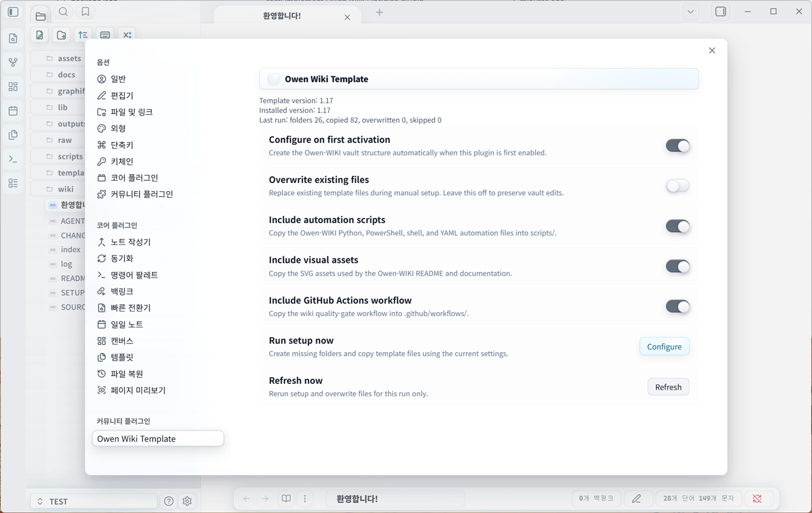Click the red sync-off status icon
The height and width of the screenshot is (513, 812).
click(757, 499)
